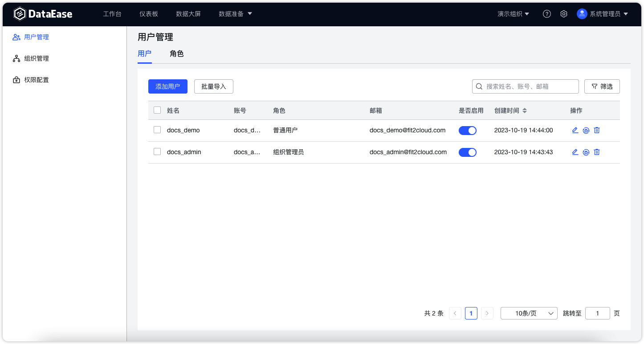644x344 pixels.
Task: Open 权限配置 in the sidebar
Action: click(37, 80)
